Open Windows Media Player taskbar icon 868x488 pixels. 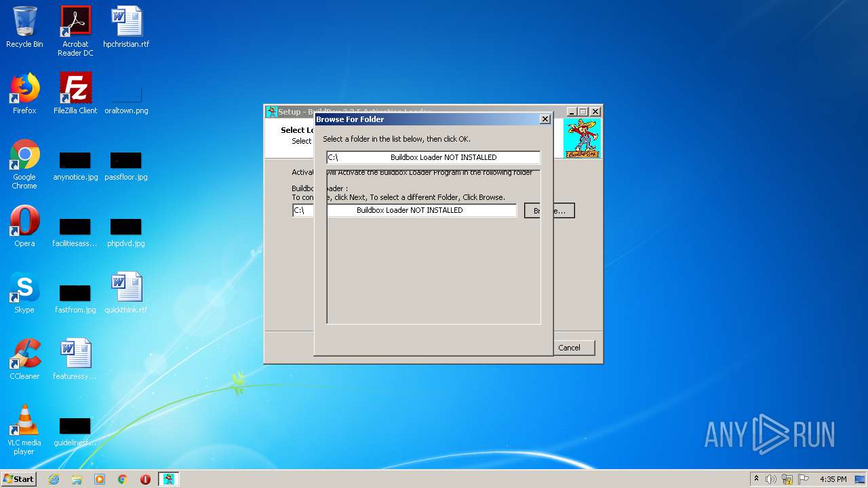(100, 479)
